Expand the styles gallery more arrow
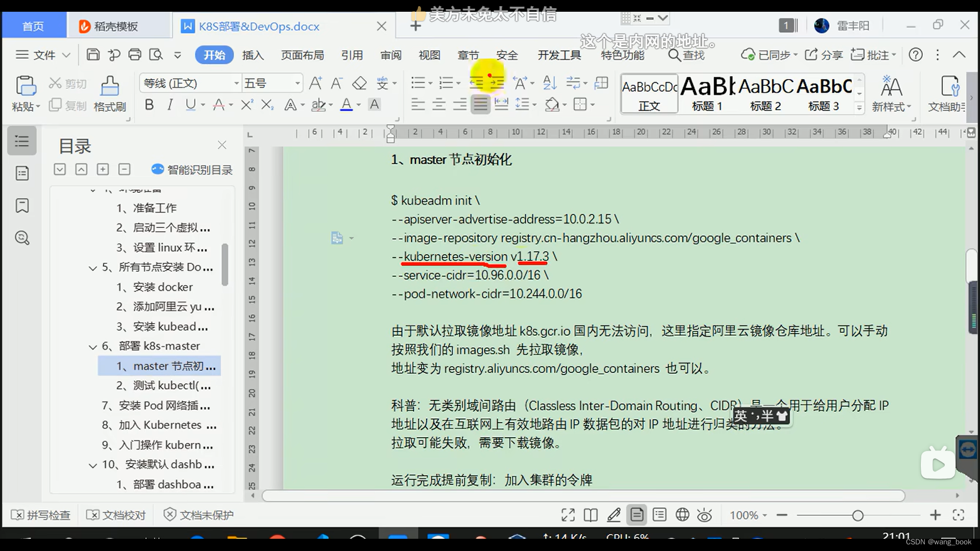The image size is (980, 551). coord(860,107)
